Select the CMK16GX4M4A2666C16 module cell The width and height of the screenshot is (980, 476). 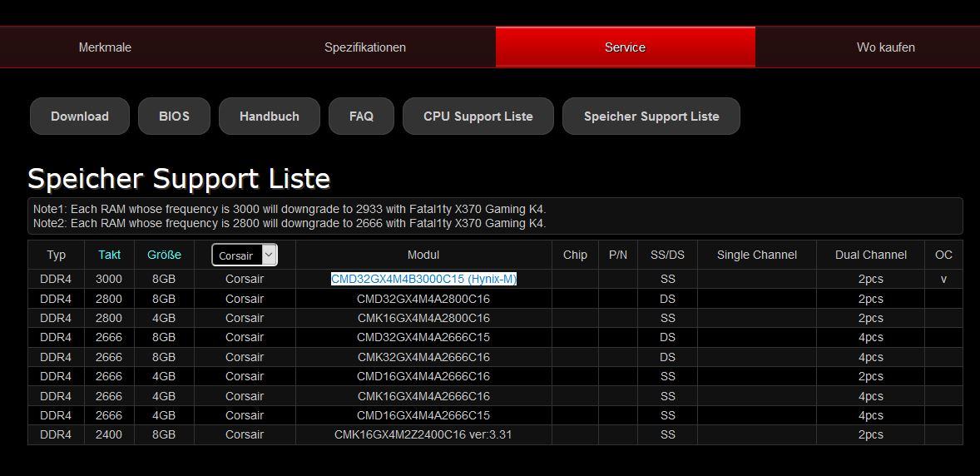click(423, 396)
